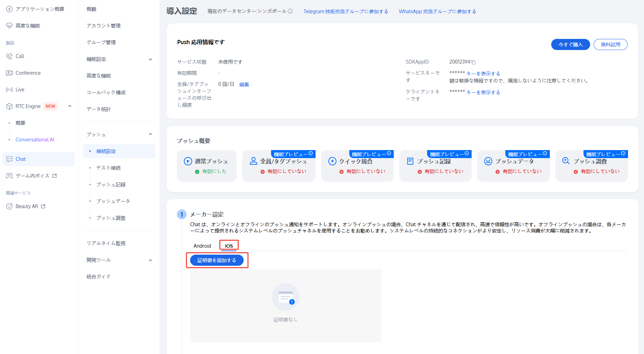
Task: Copy the SDKAppID using the copy icon
Action: pyautogui.click(x=473, y=62)
